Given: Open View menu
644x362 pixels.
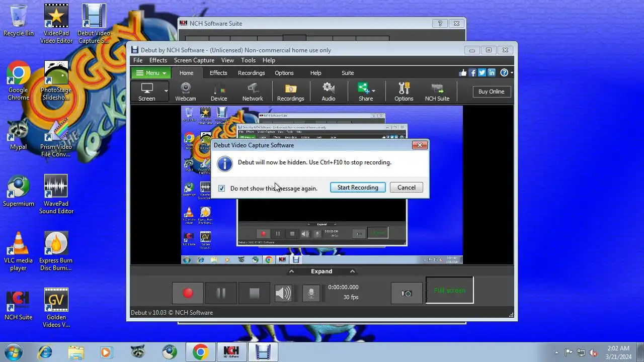Looking at the screenshot, I should 228,60.
